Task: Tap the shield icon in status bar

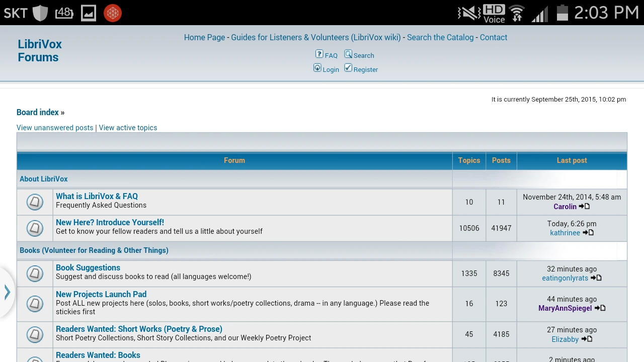Action: pos(40,13)
